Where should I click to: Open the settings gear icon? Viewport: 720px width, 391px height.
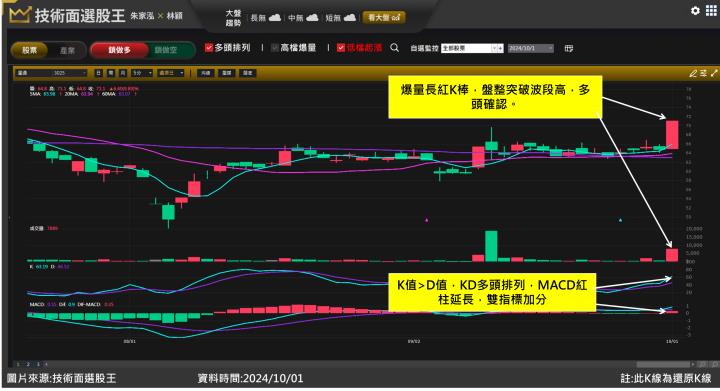tap(695, 11)
